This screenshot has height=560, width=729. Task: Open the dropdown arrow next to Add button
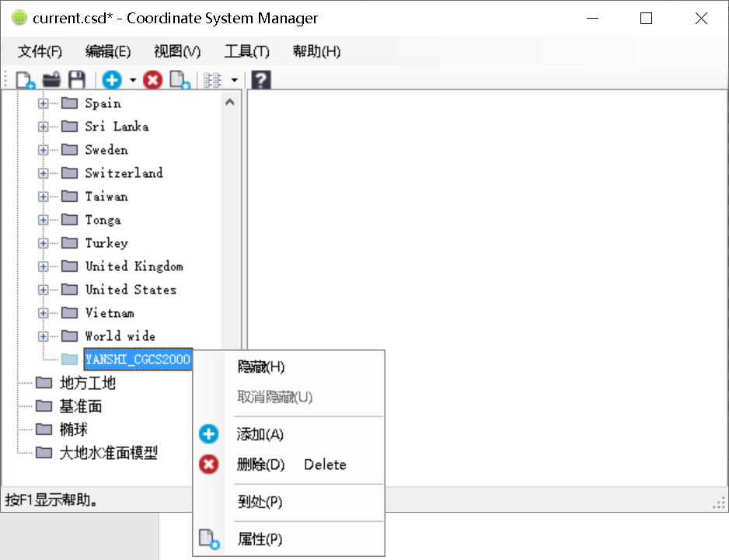coord(133,79)
